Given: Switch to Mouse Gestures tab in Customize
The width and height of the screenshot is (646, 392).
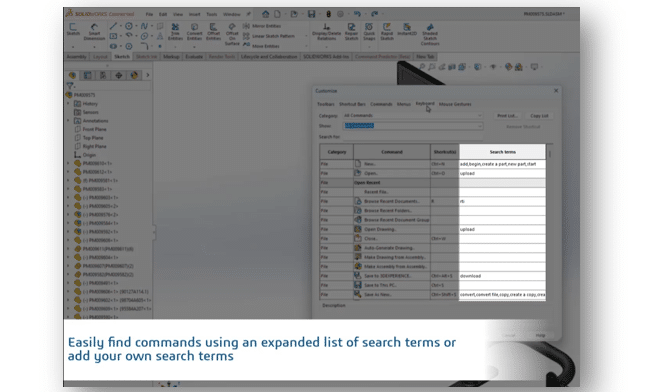Looking at the screenshot, I should tap(455, 104).
